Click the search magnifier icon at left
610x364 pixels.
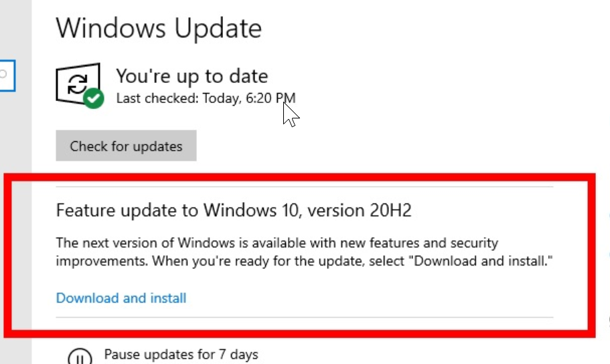(3, 74)
